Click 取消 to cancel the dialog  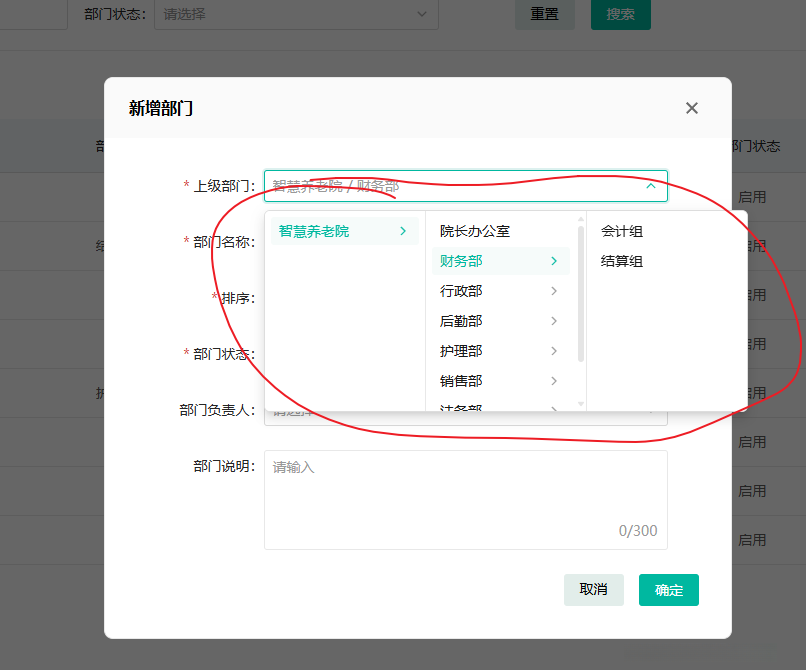pos(594,590)
